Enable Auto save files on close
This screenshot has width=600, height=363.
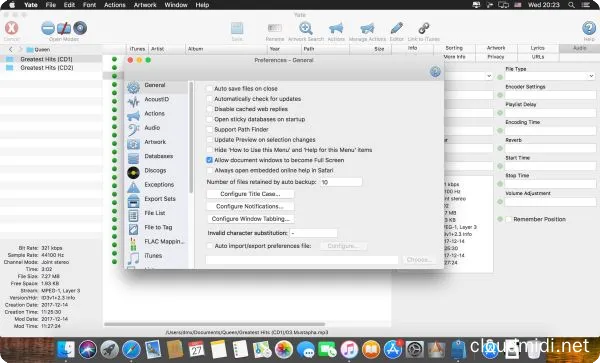click(x=209, y=89)
